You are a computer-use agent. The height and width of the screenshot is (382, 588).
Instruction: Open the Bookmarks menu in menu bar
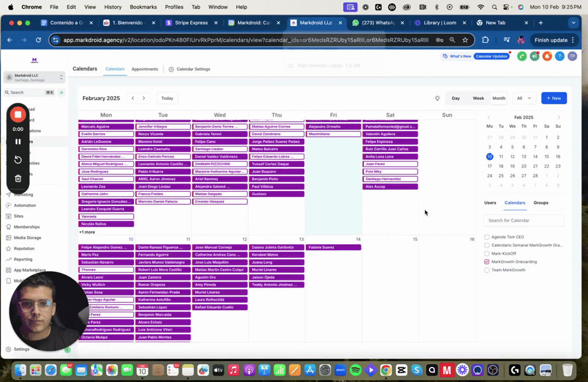pos(143,7)
